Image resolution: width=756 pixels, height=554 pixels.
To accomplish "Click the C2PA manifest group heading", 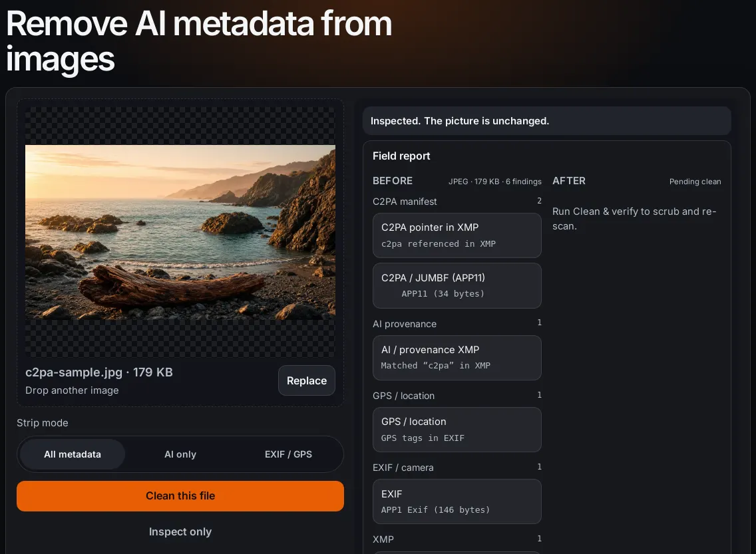I will pos(405,202).
